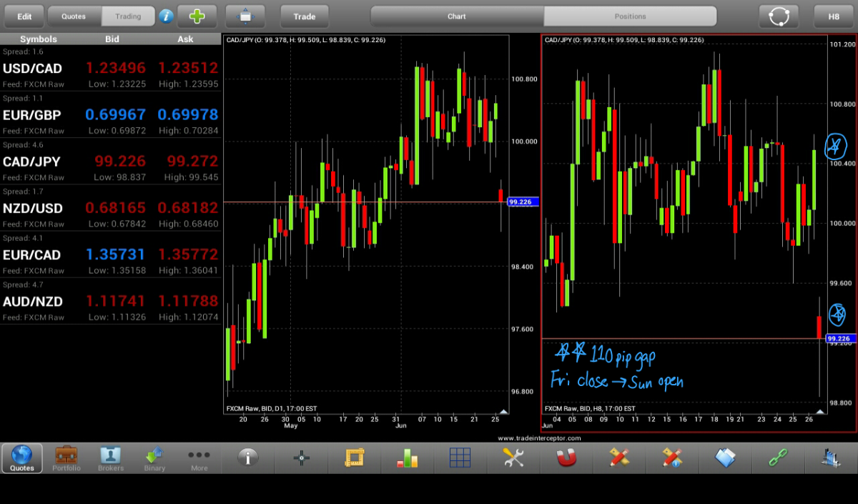Click the CAD/JPY OHLC header on D1 chart
This screenshot has width=858, height=504.
305,40
